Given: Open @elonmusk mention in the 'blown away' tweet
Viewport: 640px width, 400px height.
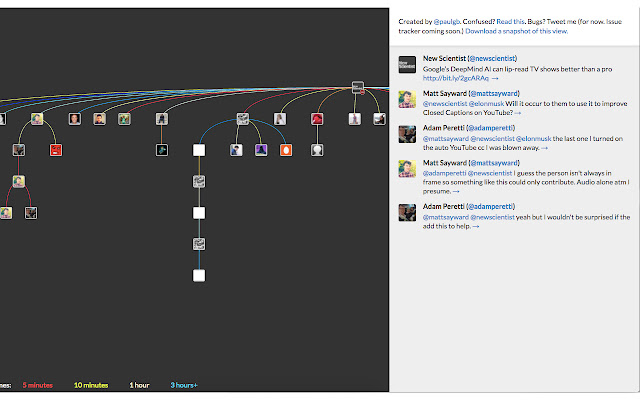Looking at the screenshot, I should tap(533, 138).
